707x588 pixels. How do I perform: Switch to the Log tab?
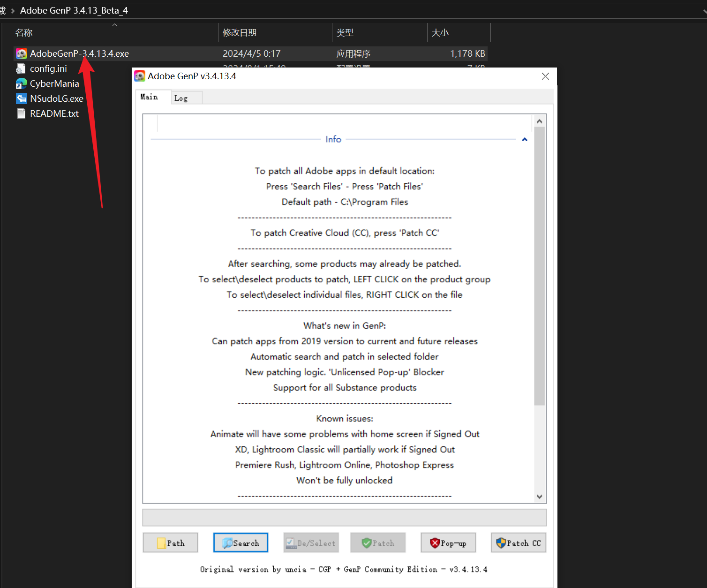(181, 98)
